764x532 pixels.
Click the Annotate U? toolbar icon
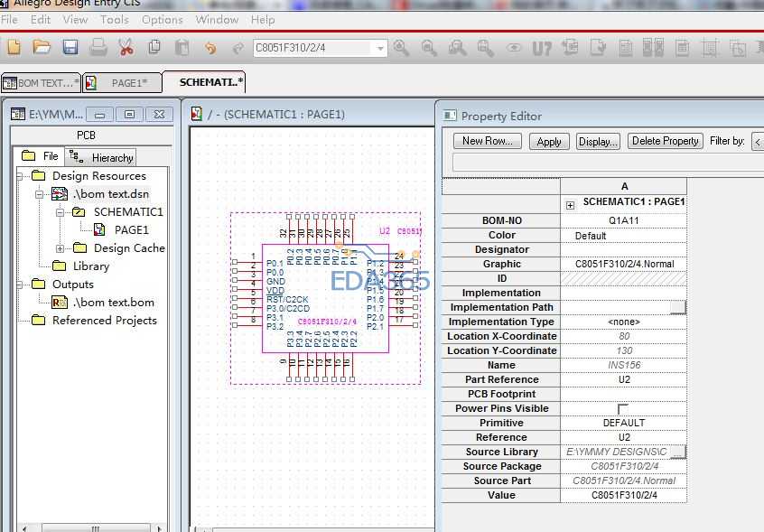point(542,48)
